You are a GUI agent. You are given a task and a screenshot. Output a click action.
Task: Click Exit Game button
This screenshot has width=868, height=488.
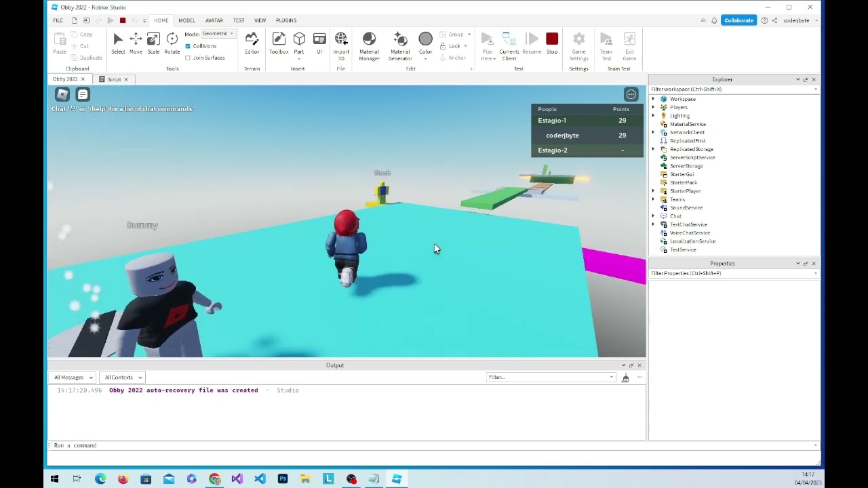629,46
